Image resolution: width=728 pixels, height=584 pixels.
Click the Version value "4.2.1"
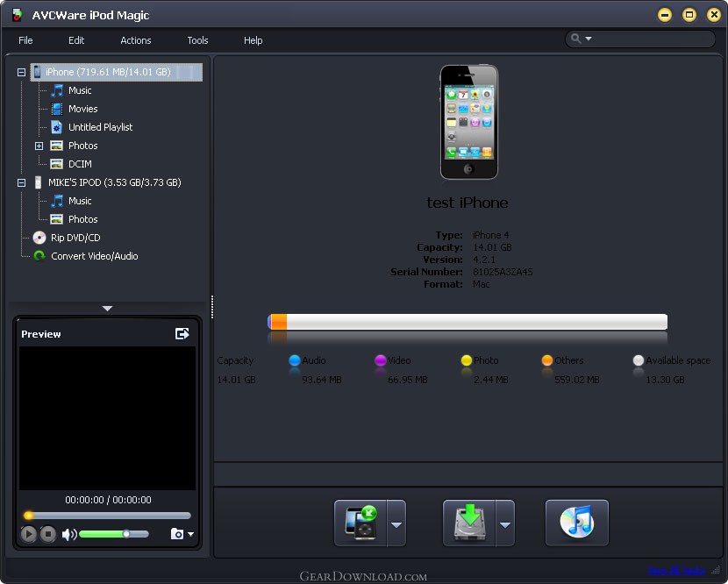pyautogui.click(x=484, y=260)
